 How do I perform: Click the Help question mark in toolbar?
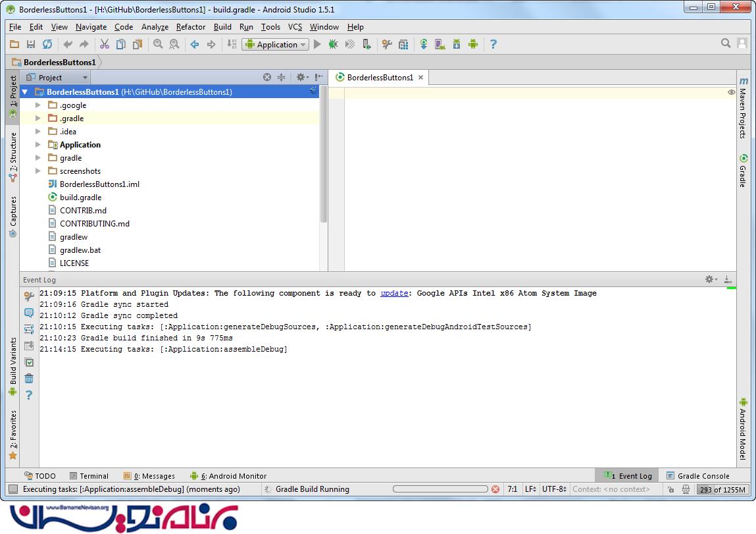pos(493,44)
